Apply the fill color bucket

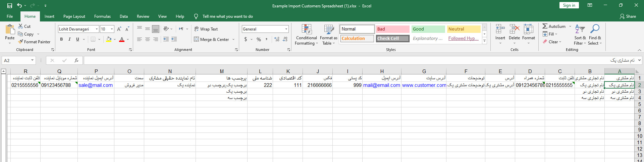[109, 39]
